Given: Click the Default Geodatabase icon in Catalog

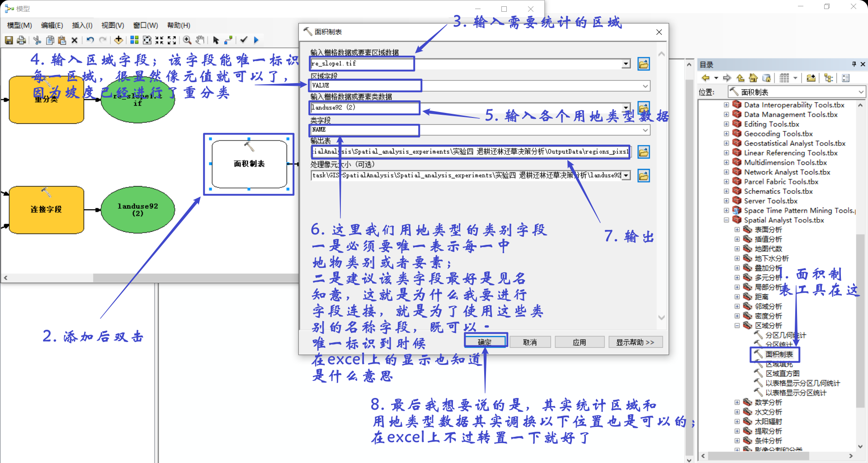Looking at the screenshot, I should pos(766,78).
